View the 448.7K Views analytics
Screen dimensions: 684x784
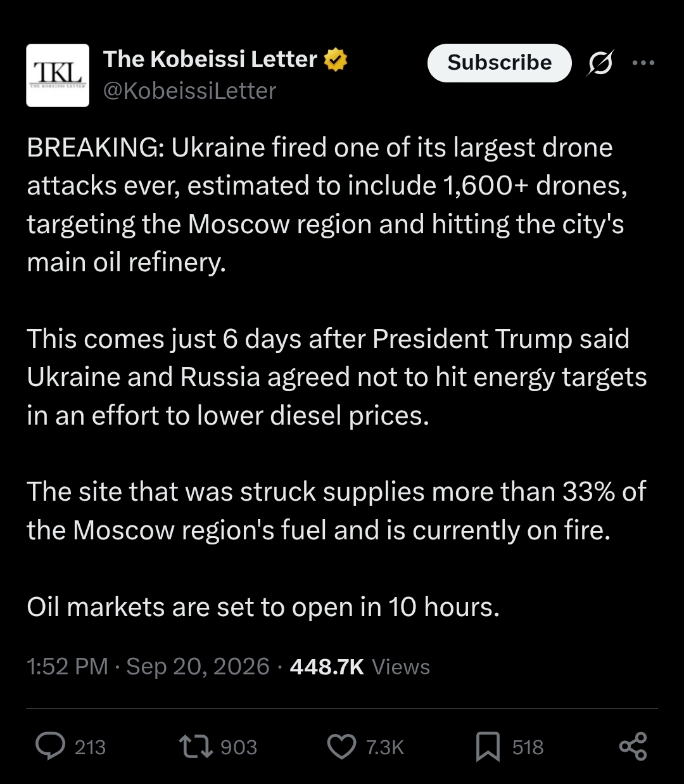pyautogui.click(x=360, y=667)
